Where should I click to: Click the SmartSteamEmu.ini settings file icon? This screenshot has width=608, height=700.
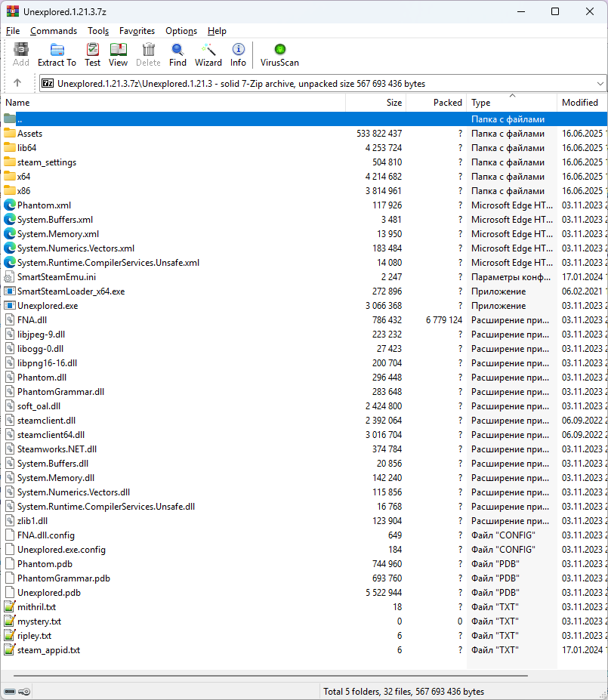click(9, 277)
